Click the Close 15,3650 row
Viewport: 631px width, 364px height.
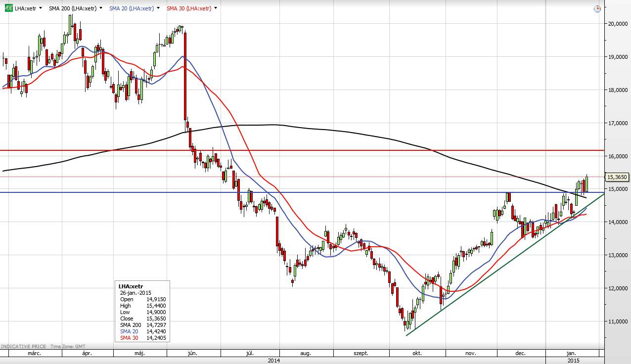pyautogui.click(x=143, y=318)
